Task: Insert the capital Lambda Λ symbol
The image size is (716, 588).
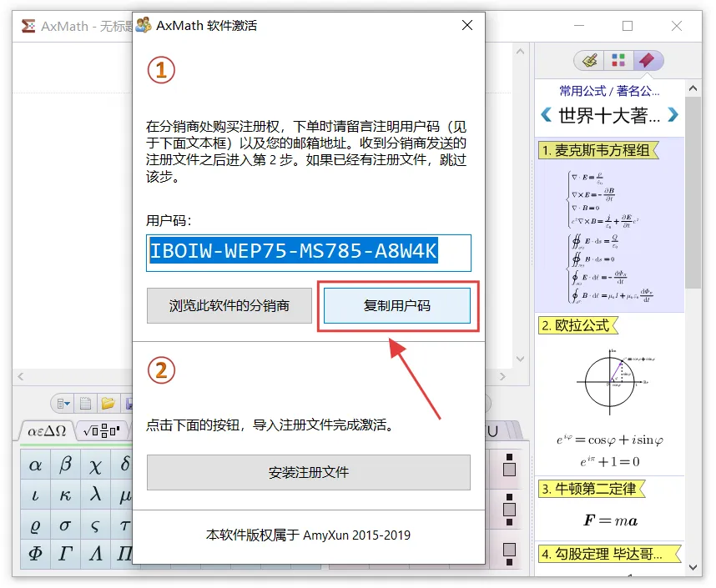Action: pos(95,554)
